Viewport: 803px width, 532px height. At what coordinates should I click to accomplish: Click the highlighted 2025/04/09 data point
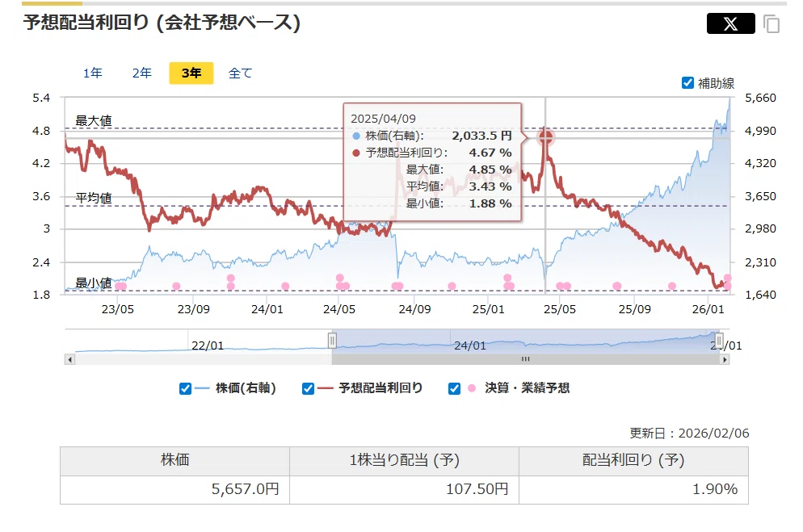pyautogui.click(x=545, y=136)
